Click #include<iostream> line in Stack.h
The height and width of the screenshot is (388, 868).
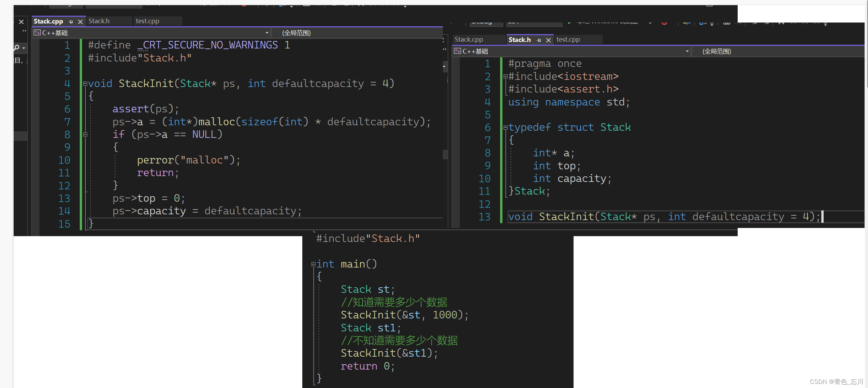563,76
